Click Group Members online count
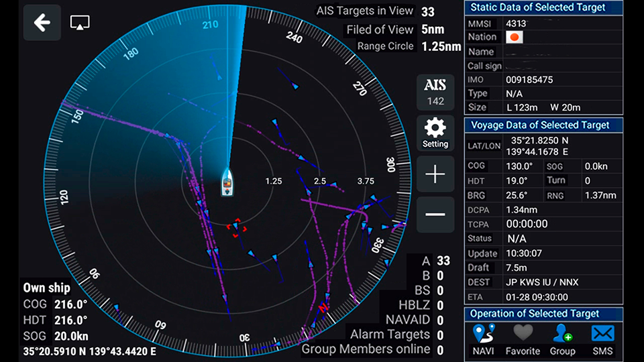The width and height of the screenshot is (644, 362). (440, 349)
